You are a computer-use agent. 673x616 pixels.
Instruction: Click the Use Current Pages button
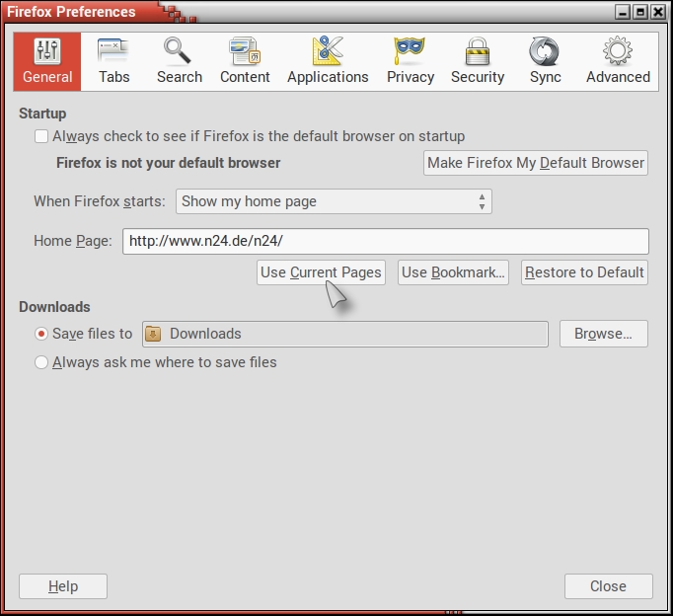pyautogui.click(x=321, y=272)
